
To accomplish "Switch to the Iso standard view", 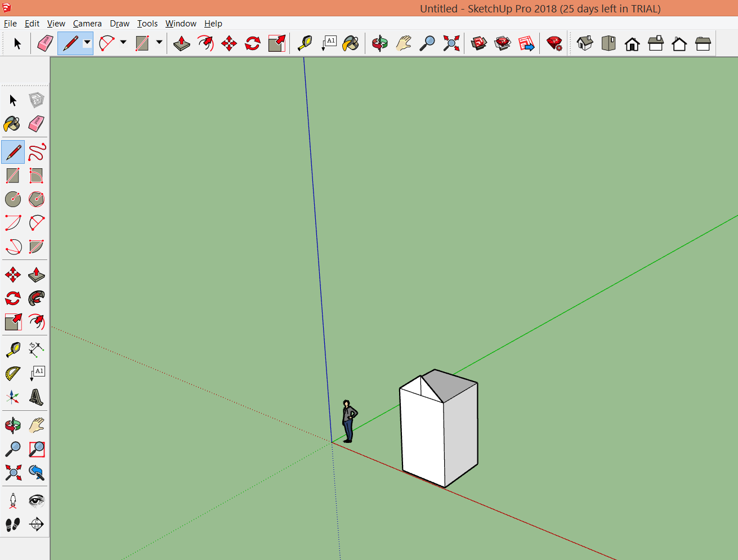I will click(584, 43).
